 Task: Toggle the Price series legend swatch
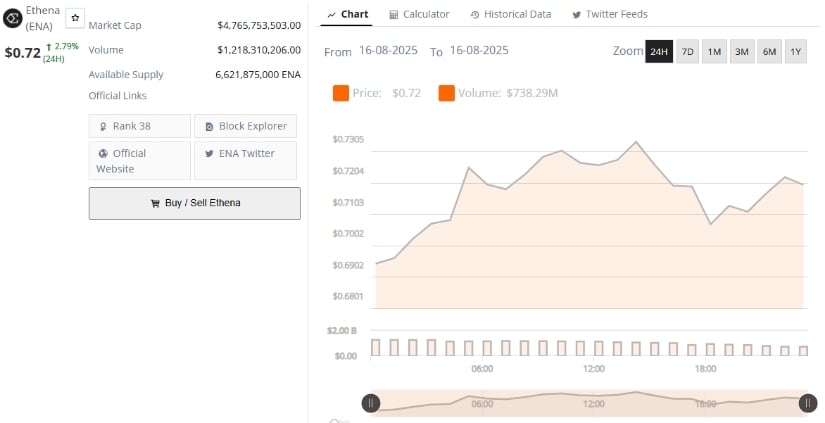tap(341, 94)
